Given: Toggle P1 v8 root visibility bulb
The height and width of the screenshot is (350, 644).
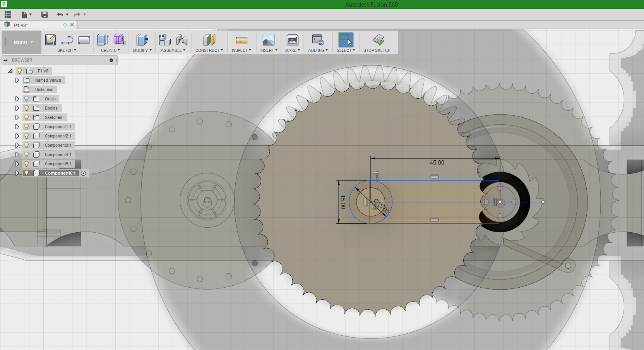Looking at the screenshot, I should pyautogui.click(x=19, y=71).
